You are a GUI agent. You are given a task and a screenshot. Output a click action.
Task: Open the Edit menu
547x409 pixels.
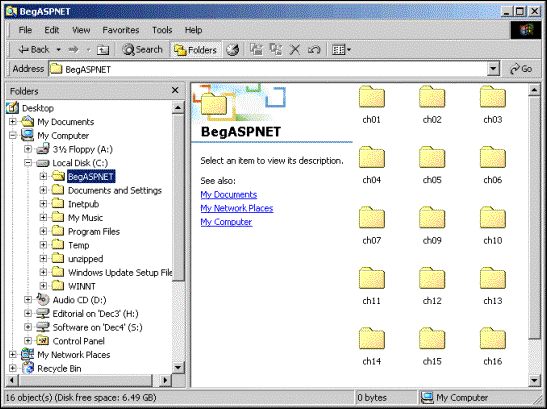coord(52,30)
